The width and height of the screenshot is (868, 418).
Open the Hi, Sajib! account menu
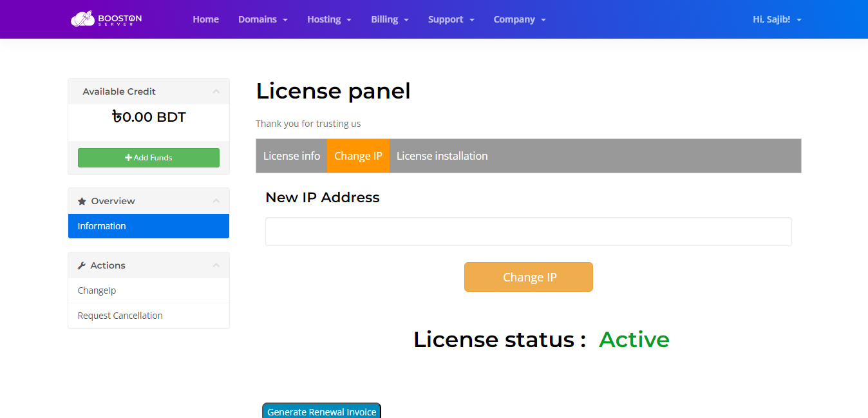(777, 19)
